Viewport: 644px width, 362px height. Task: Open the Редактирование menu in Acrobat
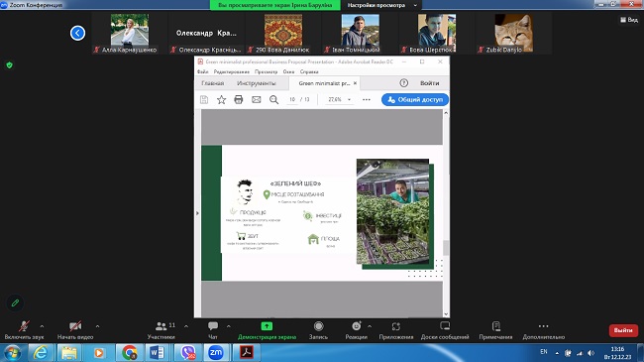pyautogui.click(x=231, y=71)
